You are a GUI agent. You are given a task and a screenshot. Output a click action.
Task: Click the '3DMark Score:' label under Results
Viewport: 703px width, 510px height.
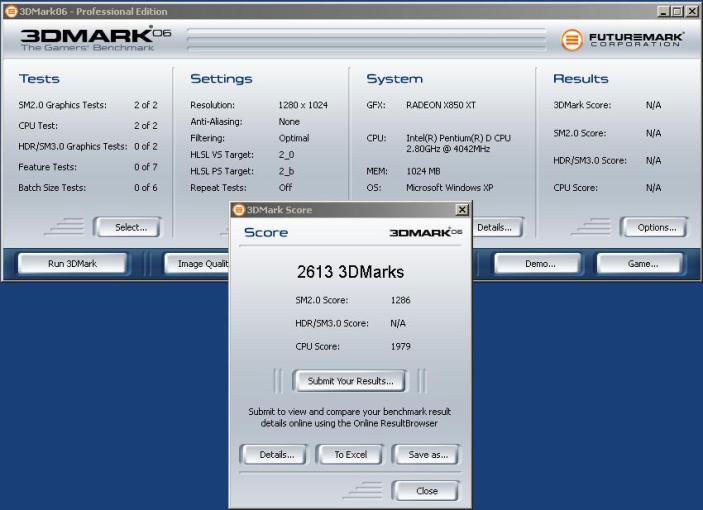pyautogui.click(x=582, y=105)
